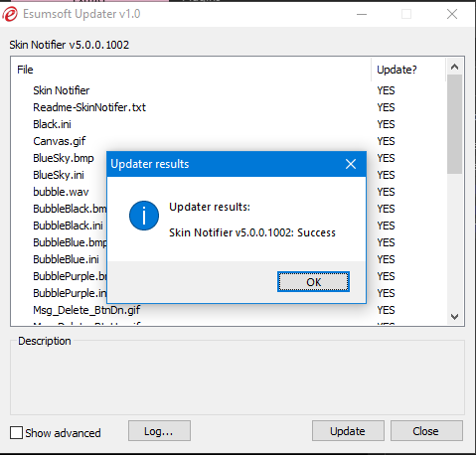Select the Black.ini file entry
This screenshot has width=476, height=455.
click(52, 124)
